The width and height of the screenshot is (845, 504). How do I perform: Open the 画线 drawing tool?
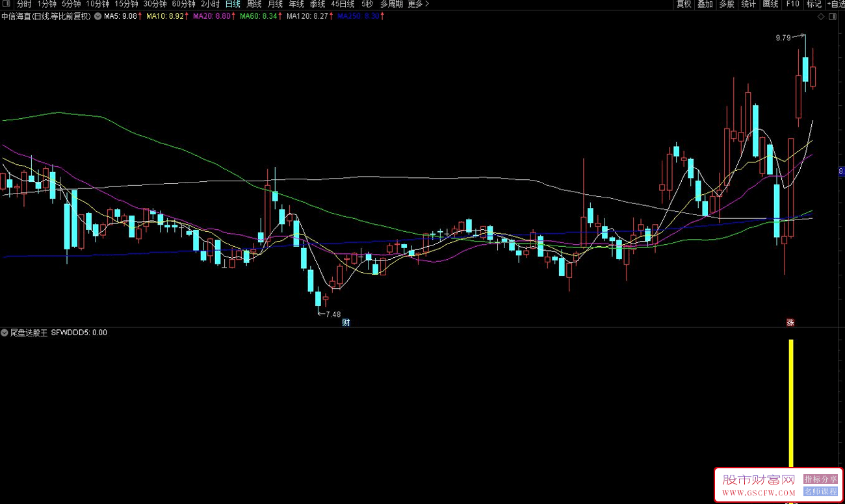[770, 4]
